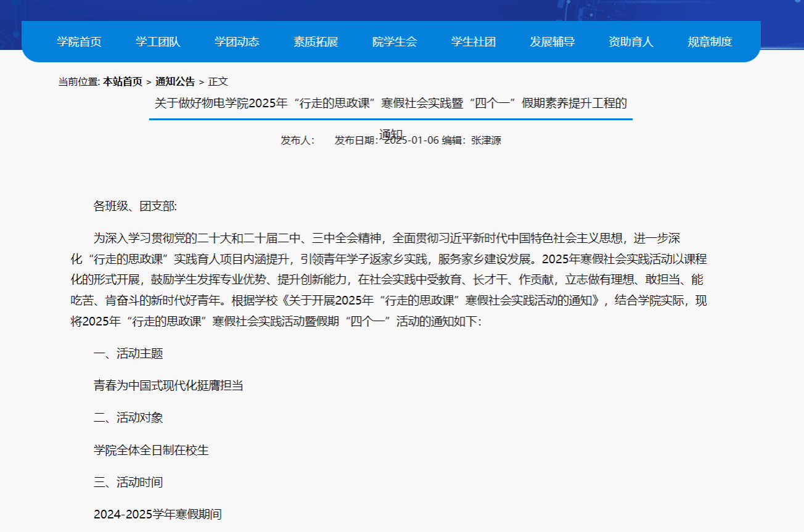
Task: Go to the 学工团队 menu item
Action: [158, 42]
